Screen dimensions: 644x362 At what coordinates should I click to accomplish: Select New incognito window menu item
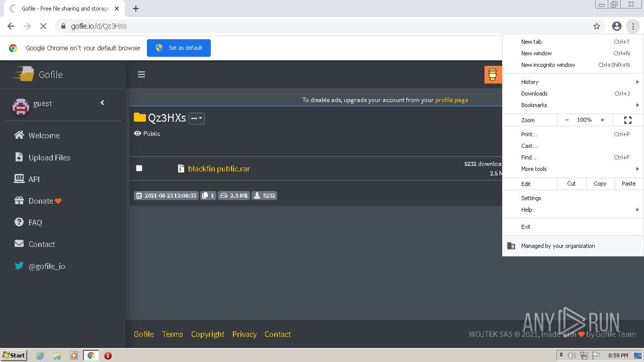[x=573, y=65]
